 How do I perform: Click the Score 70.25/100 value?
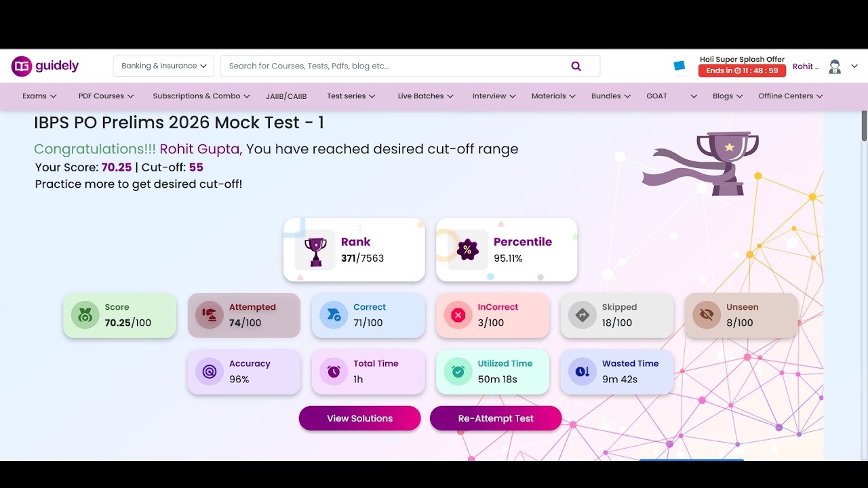127,323
